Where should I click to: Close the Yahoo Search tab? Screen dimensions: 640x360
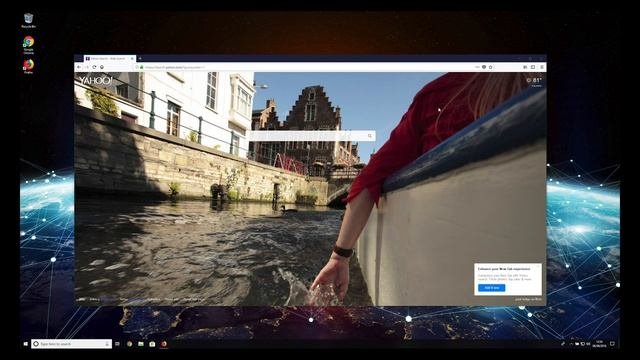click(x=132, y=59)
